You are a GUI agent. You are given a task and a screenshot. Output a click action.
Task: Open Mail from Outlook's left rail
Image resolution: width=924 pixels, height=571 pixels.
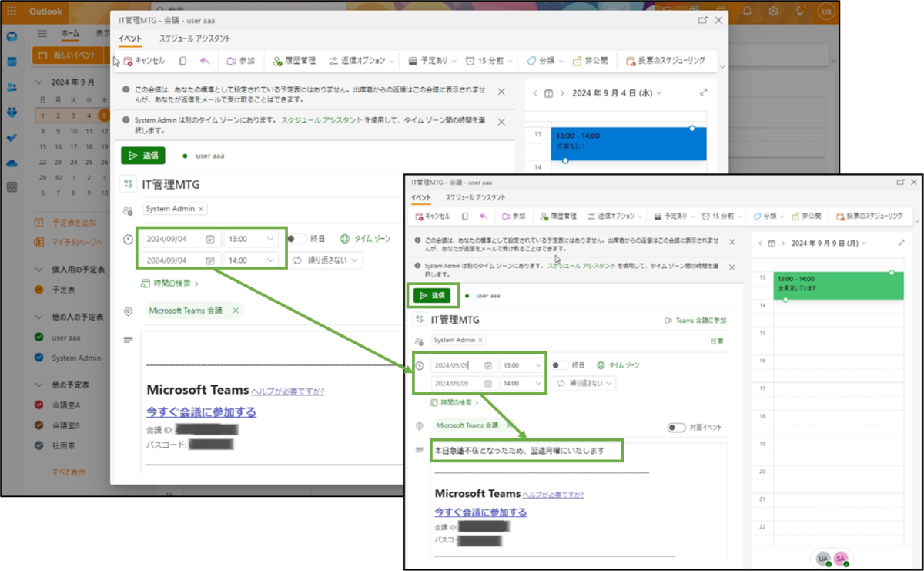click(x=12, y=36)
